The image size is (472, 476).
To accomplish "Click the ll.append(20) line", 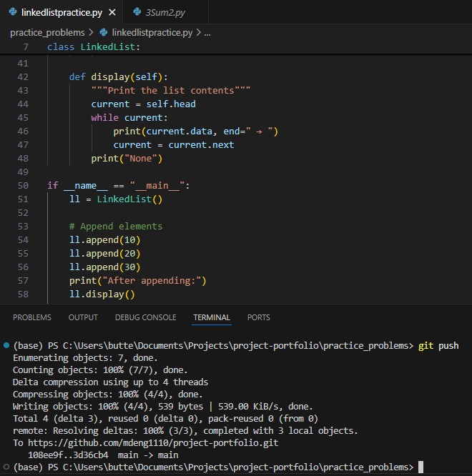I will pos(105,254).
